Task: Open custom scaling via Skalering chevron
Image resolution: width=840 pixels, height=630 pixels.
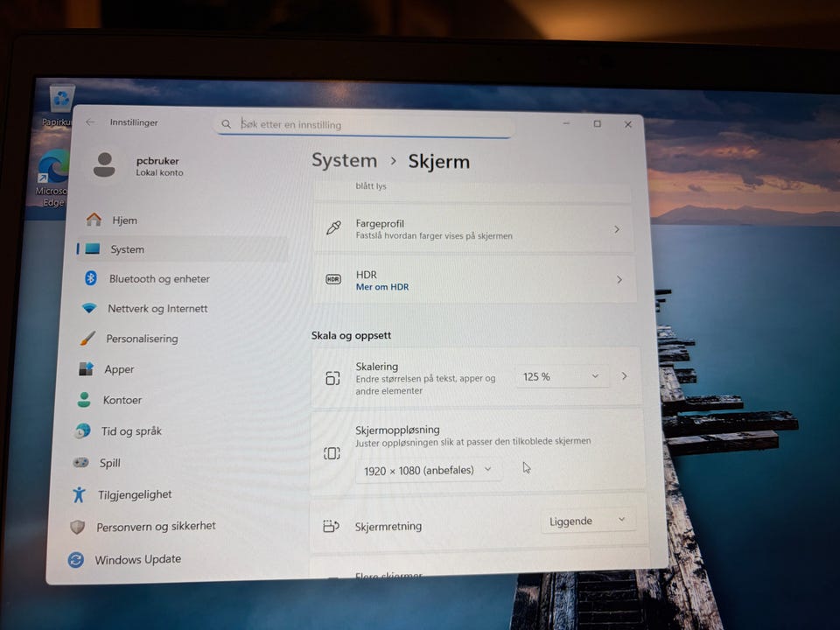Action: tap(624, 376)
